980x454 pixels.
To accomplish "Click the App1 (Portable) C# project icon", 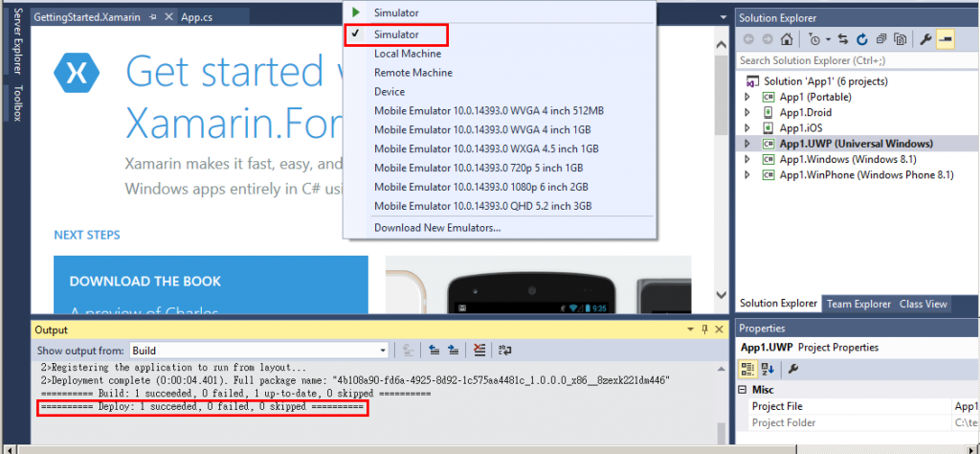I will point(768,97).
